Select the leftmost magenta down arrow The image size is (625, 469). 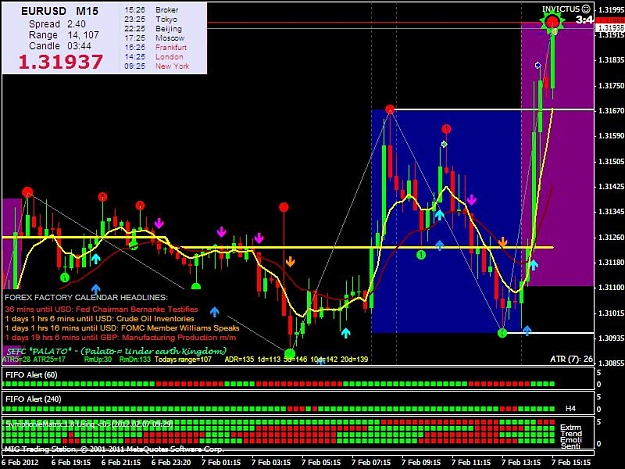pos(159,223)
